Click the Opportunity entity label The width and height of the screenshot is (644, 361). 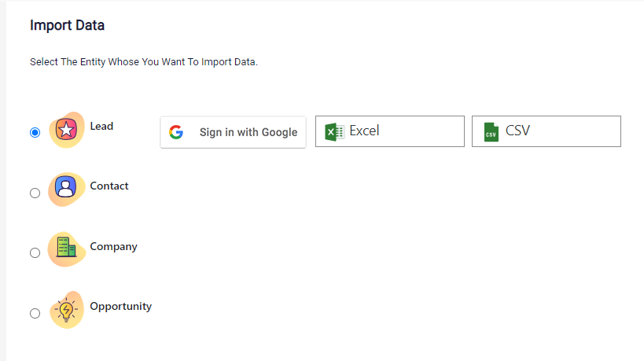tap(121, 307)
